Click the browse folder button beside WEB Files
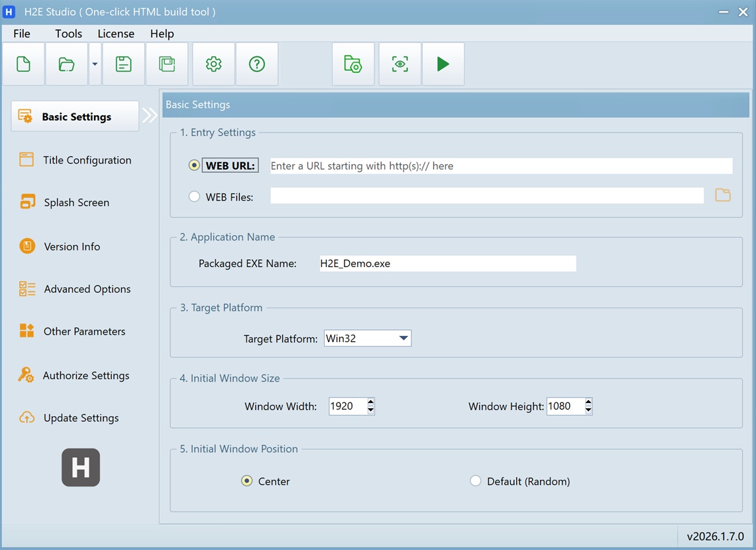The image size is (756, 550). click(x=723, y=195)
